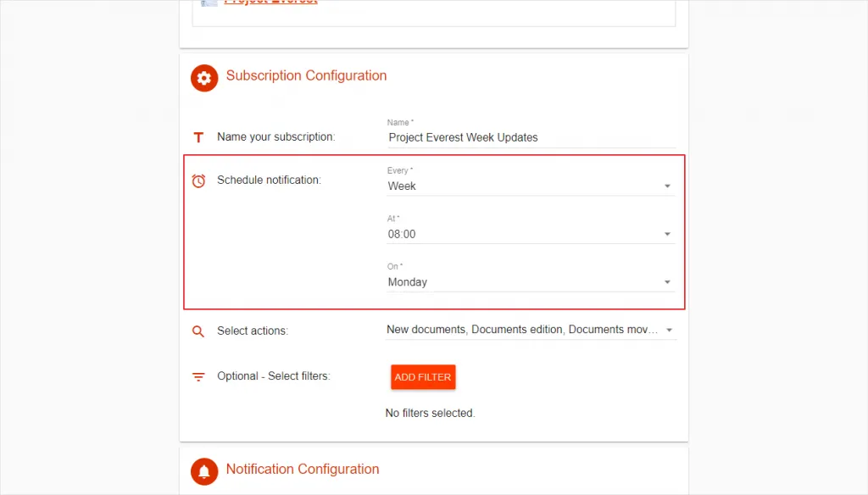Open the Every frequency dropdown showing Week

531,186
